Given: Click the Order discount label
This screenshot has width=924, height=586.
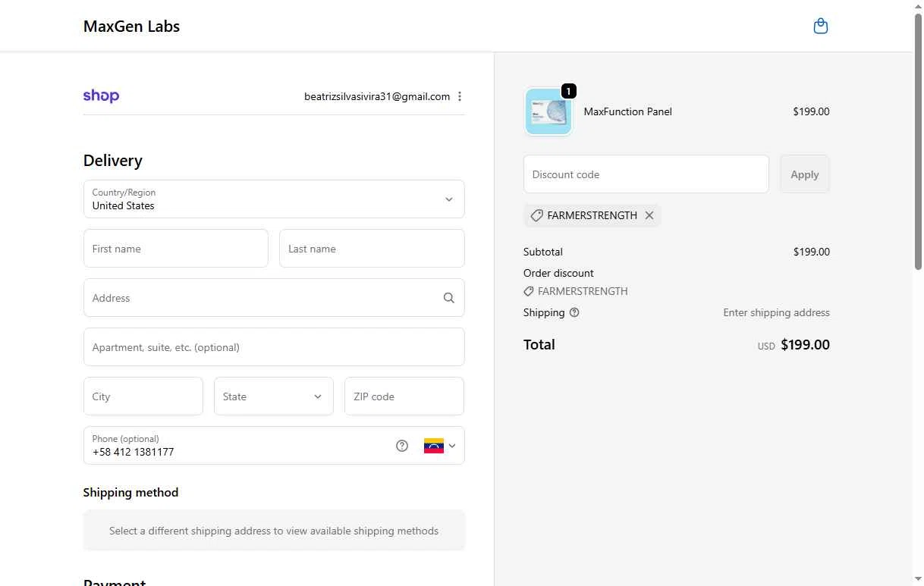Looking at the screenshot, I should (558, 273).
